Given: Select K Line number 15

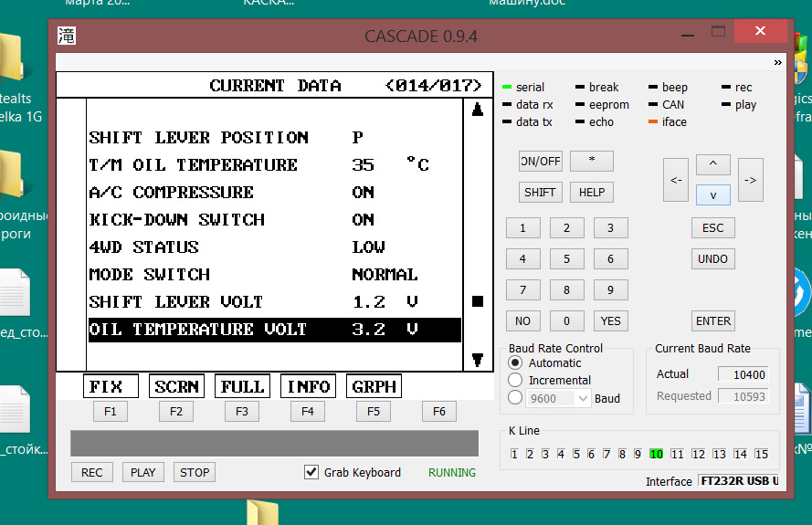Looking at the screenshot, I should click(761, 454).
